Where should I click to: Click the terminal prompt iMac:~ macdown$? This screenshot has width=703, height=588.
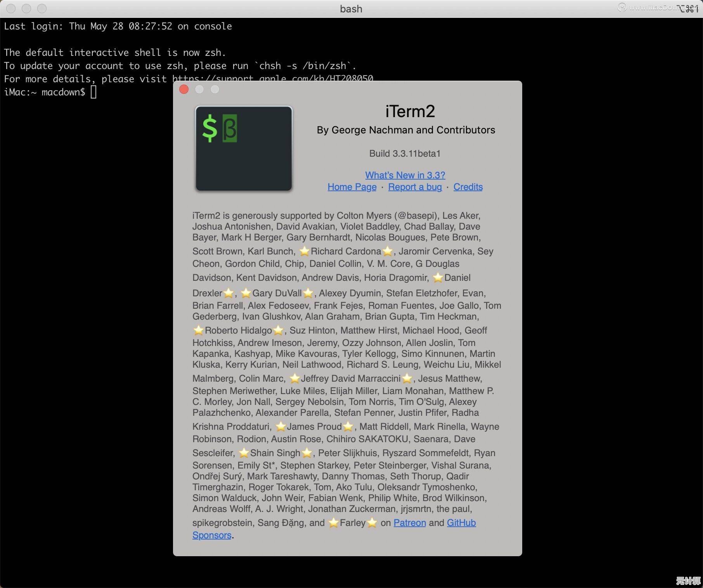pos(45,92)
